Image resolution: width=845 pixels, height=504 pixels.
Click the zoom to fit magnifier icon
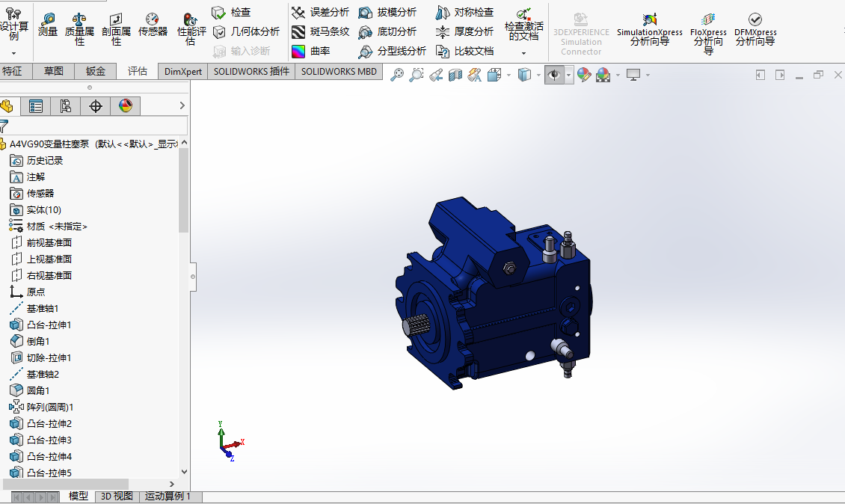point(397,75)
